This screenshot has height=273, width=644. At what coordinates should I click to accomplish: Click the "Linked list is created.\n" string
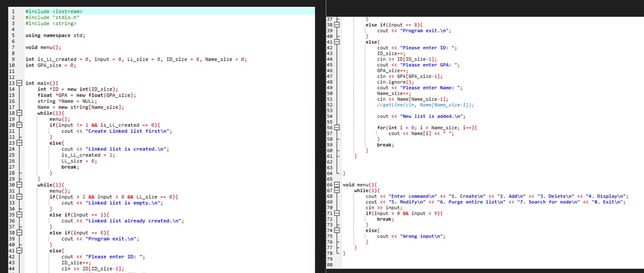(x=126, y=149)
